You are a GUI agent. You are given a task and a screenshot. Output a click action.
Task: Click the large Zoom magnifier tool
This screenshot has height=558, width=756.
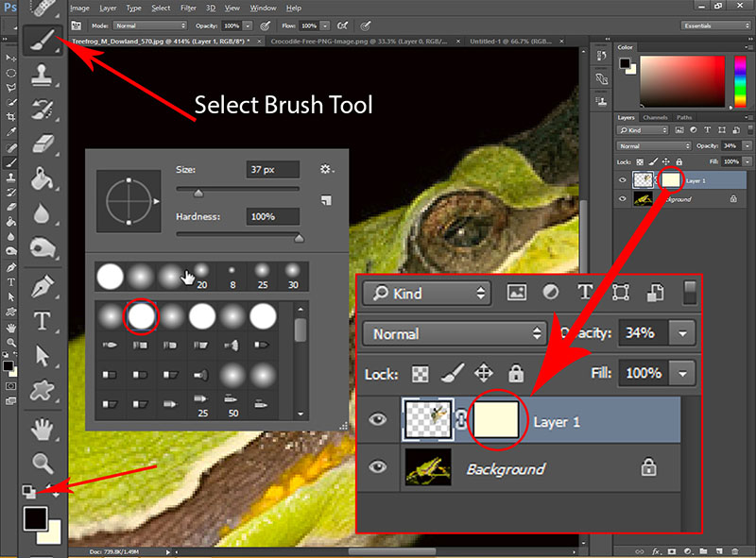[42, 463]
